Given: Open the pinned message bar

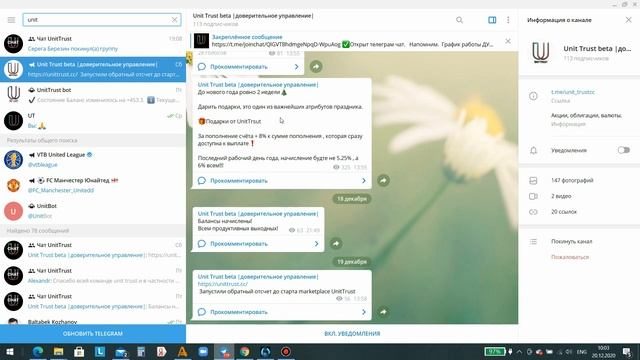Looking at the screenshot, I should (x=345, y=41).
